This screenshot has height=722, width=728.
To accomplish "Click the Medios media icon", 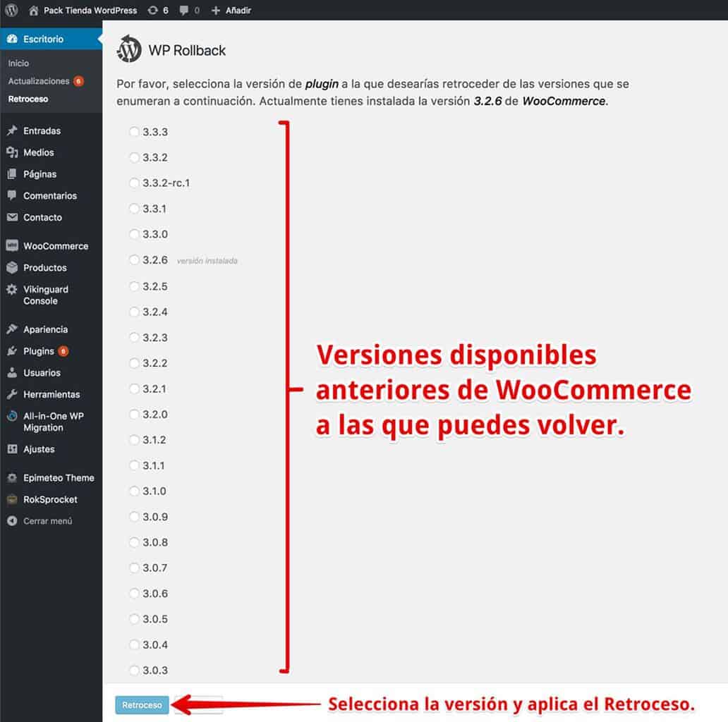I will click(12, 152).
